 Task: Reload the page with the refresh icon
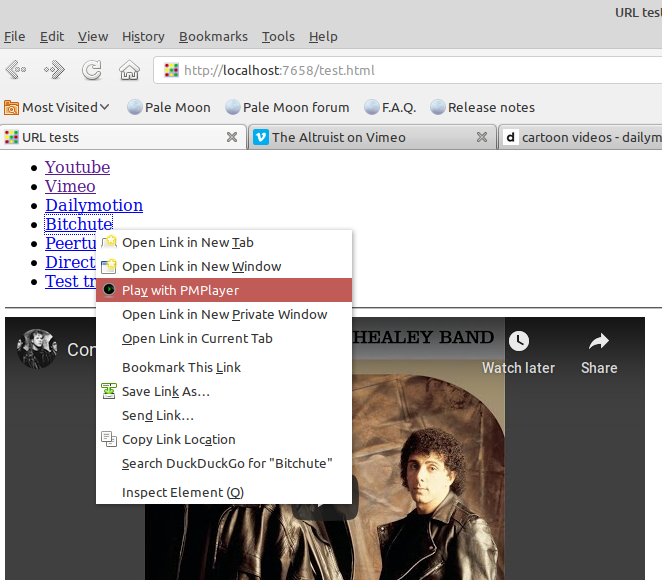(x=92, y=70)
